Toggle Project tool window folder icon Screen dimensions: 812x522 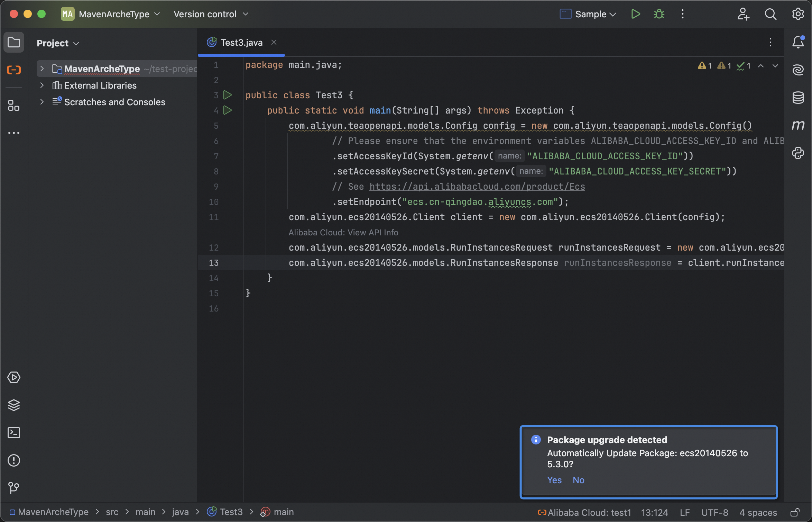[14, 43]
